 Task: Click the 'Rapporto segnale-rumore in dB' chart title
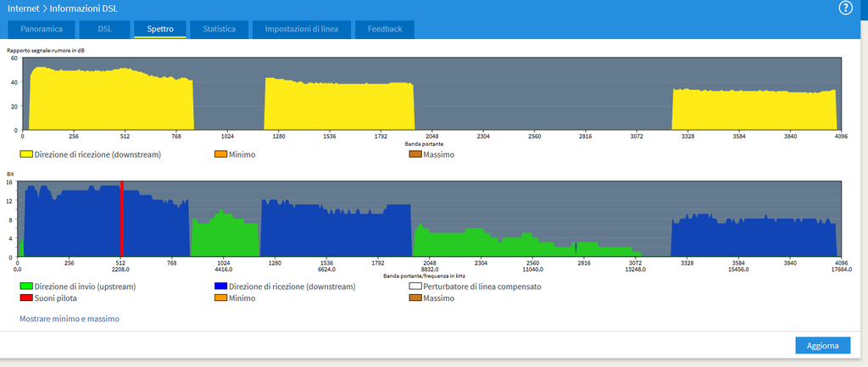[46, 50]
